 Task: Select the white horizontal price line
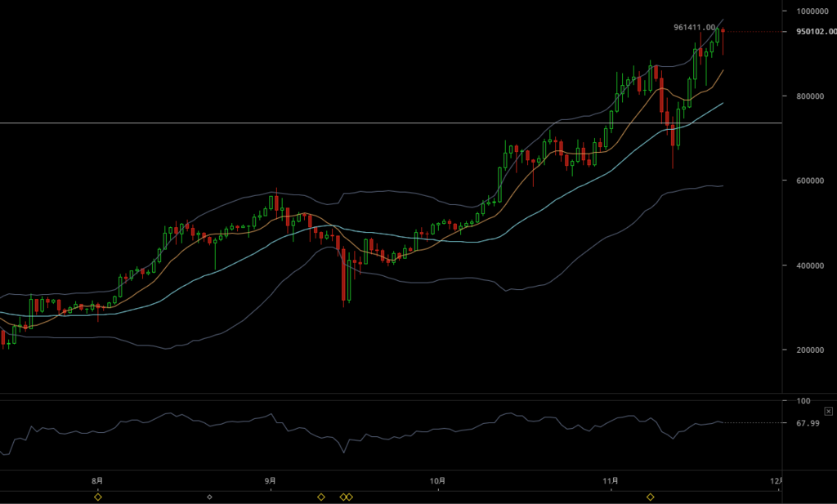click(x=391, y=123)
